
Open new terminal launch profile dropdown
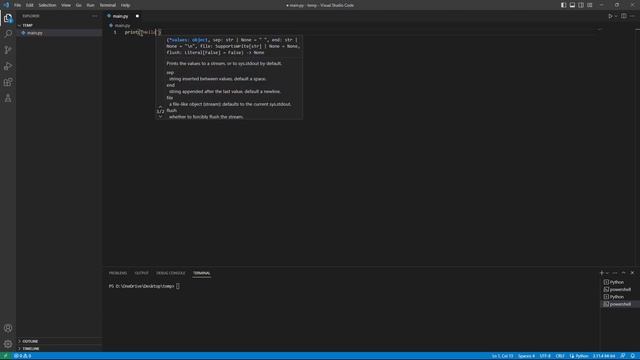[x=607, y=273]
